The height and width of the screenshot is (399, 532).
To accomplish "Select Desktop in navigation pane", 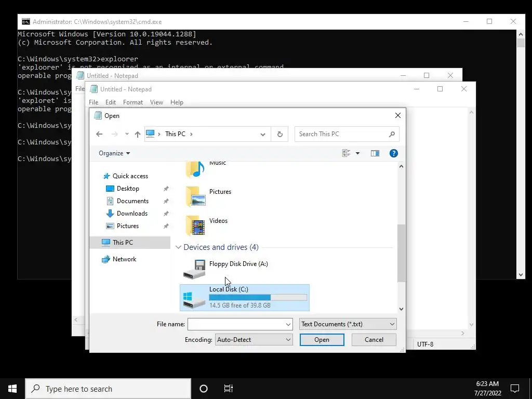I will coord(128,189).
